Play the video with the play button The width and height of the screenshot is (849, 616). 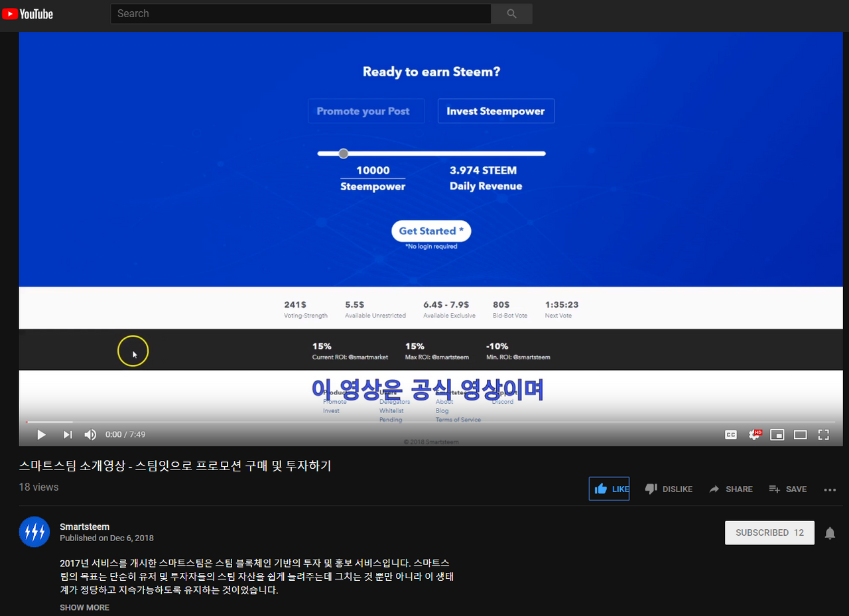coord(41,434)
